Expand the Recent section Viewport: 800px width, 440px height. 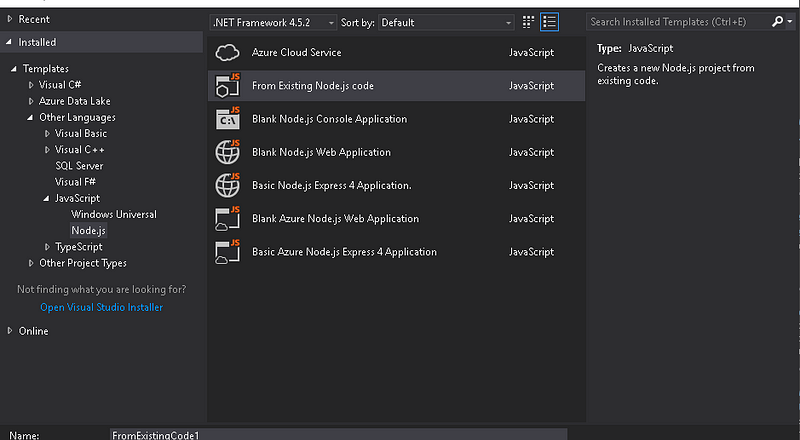point(10,19)
